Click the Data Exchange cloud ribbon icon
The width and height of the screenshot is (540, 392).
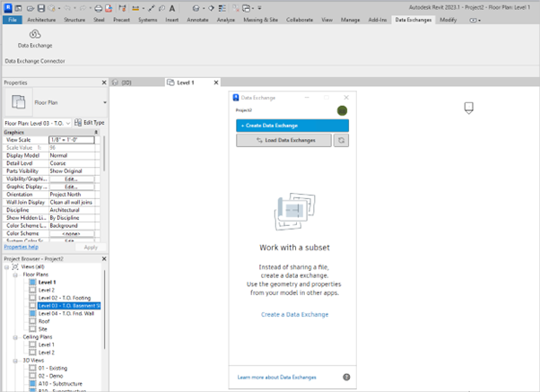click(35, 34)
